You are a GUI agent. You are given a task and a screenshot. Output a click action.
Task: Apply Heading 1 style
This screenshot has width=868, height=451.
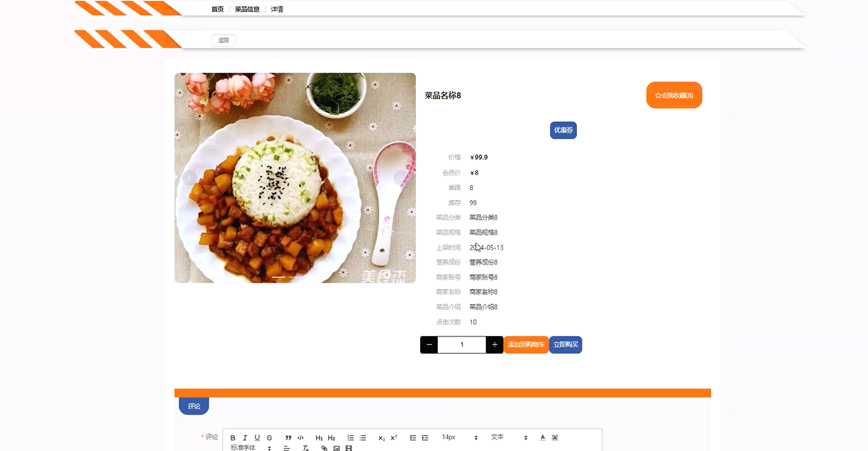click(319, 438)
